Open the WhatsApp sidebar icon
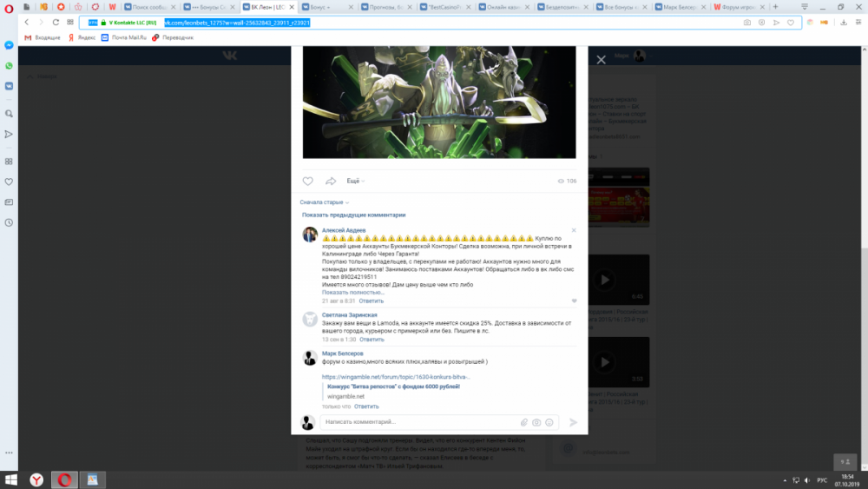Image resolution: width=868 pixels, height=489 pixels. (9, 66)
